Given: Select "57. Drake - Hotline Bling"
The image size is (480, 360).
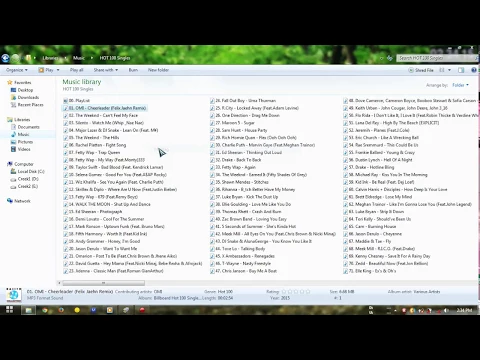Looking at the screenshot, I should (369, 167).
